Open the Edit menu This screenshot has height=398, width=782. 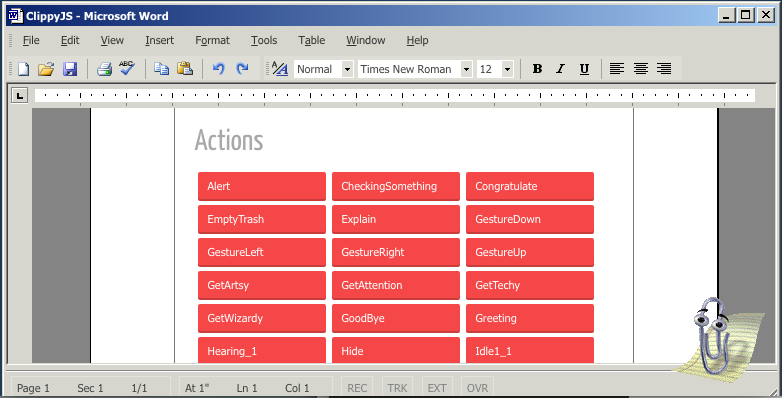(x=70, y=40)
